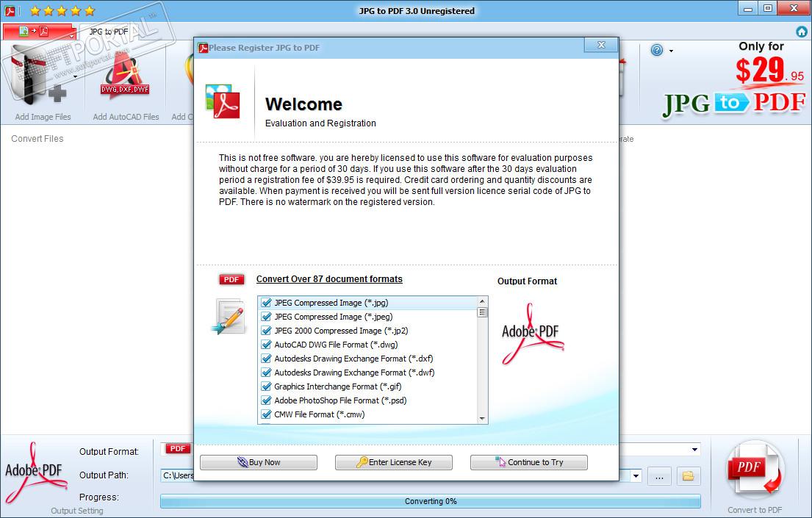
Task: Click the five-star rating icons
Action: pyautogui.click(x=62, y=10)
